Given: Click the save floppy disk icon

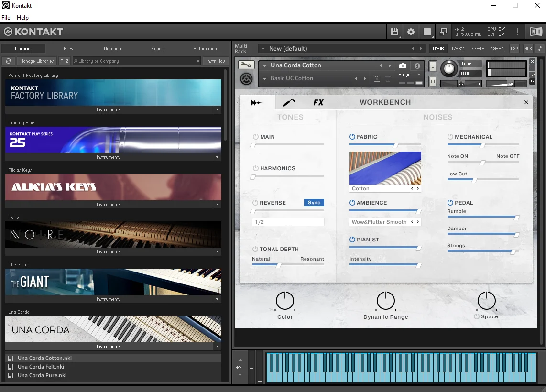Looking at the screenshot, I should 394,32.
